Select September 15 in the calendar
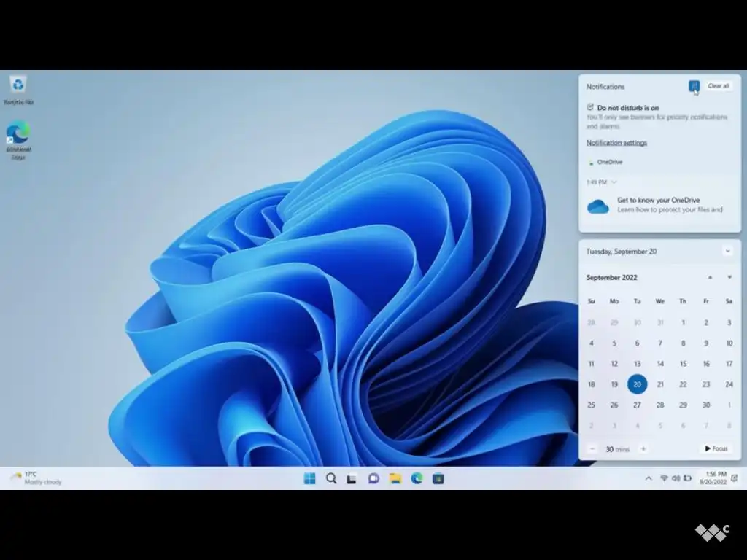 (683, 364)
